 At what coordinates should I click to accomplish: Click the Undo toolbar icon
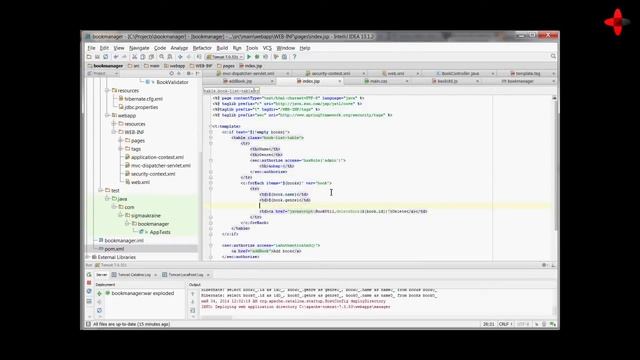pyautogui.click(x=116, y=57)
